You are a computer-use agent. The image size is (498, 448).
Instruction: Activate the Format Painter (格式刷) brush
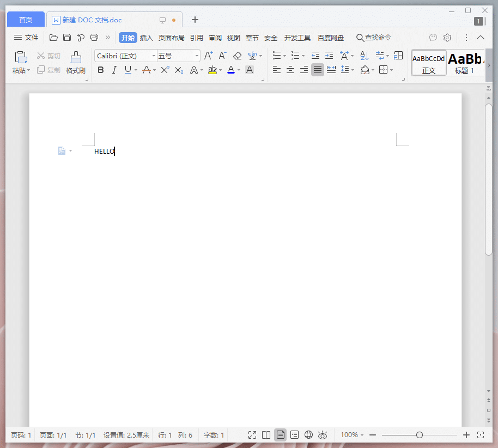click(x=76, y=57)
